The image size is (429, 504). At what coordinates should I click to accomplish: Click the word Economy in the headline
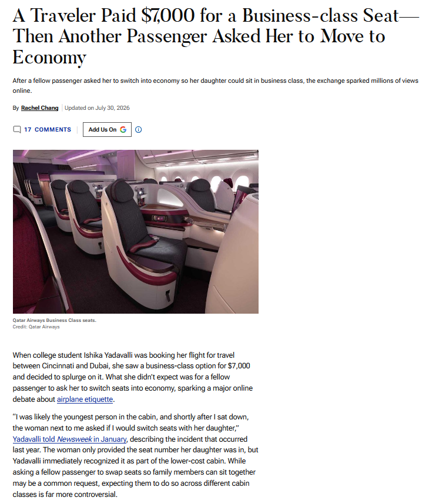49,58
